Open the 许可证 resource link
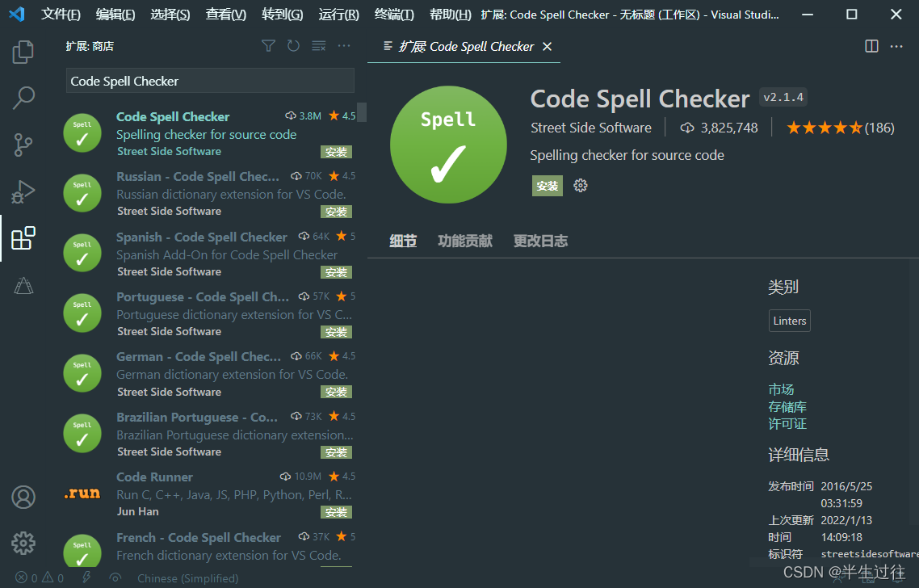The width and height of the screenshot is (919, 588). (x=787, y=424)
